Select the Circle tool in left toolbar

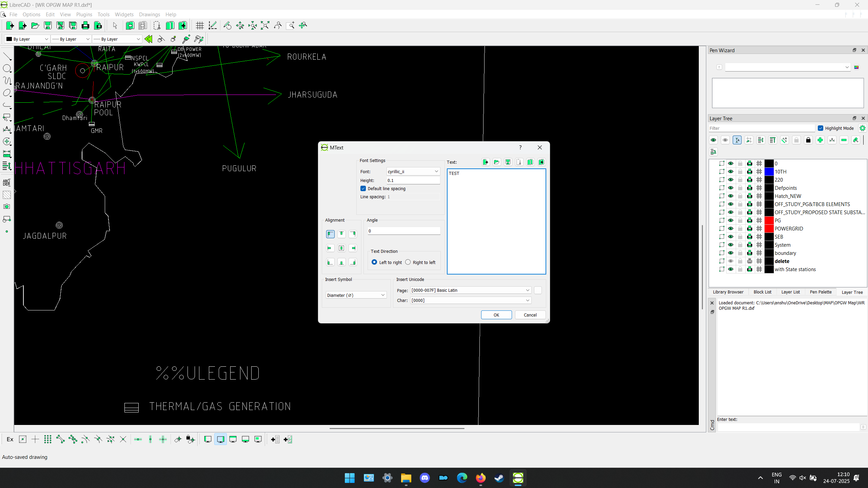click(x=7, y=69)
